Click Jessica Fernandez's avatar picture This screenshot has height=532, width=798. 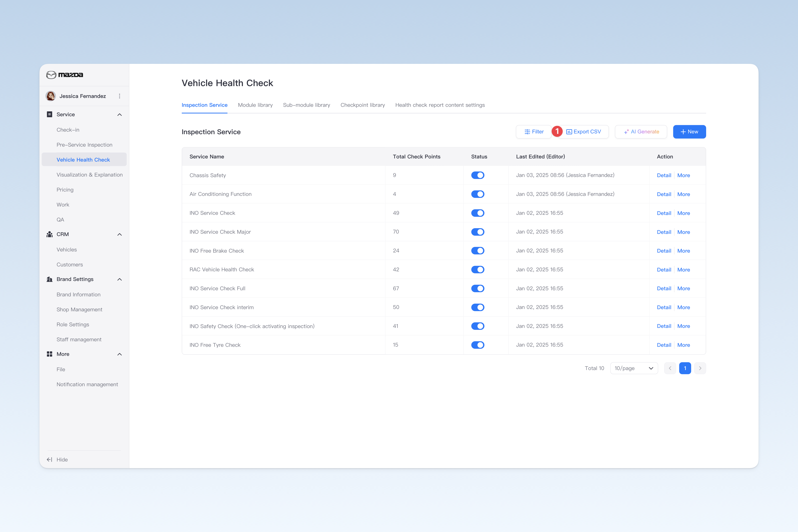pos(51,96)
